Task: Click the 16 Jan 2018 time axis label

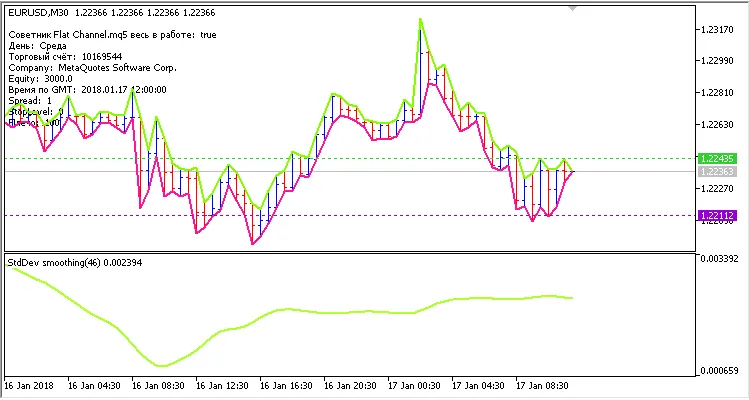Action: pyautogui.click(x=27, y=384)
